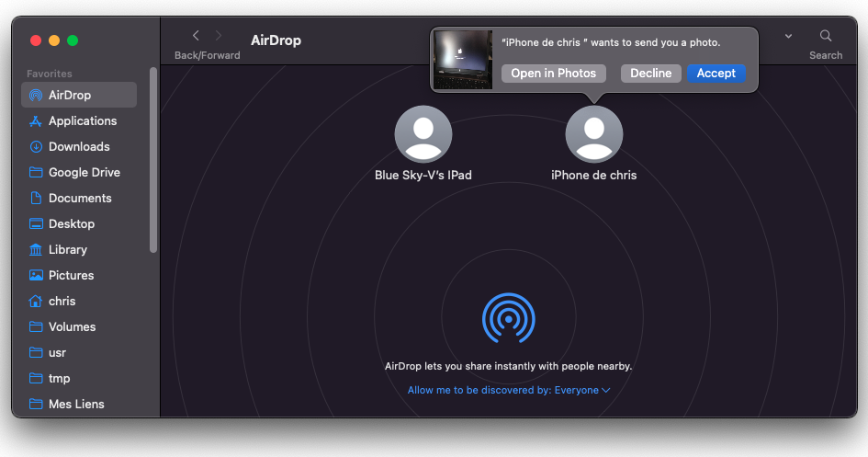
Task: Click the Library building icon in the sidebar
Action: click(36, 250)
